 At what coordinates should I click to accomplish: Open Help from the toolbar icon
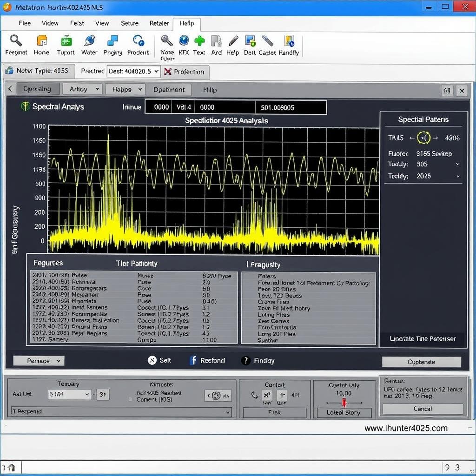(232, 42)
